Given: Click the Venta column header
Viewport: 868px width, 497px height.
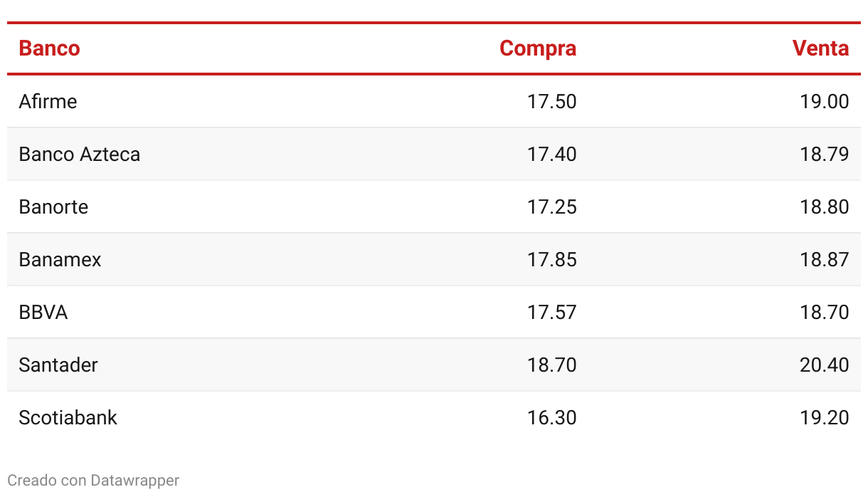Looking at the screenshot, I should pos(820,48).
